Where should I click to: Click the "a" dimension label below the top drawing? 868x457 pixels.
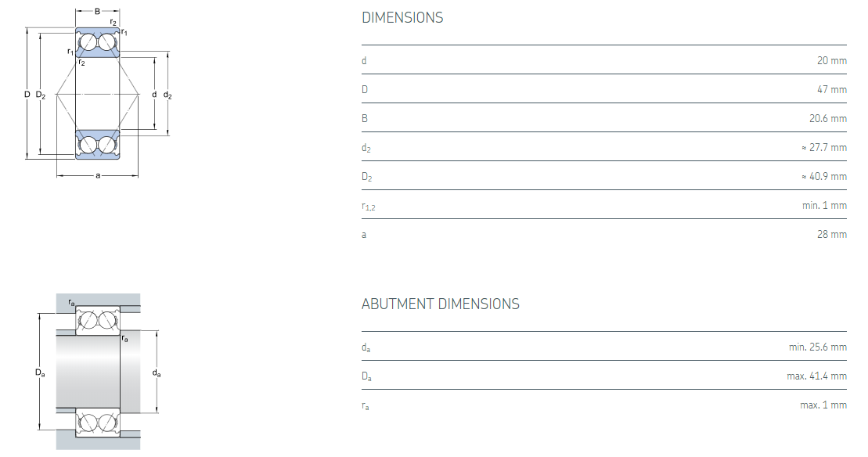coord(98,175)
